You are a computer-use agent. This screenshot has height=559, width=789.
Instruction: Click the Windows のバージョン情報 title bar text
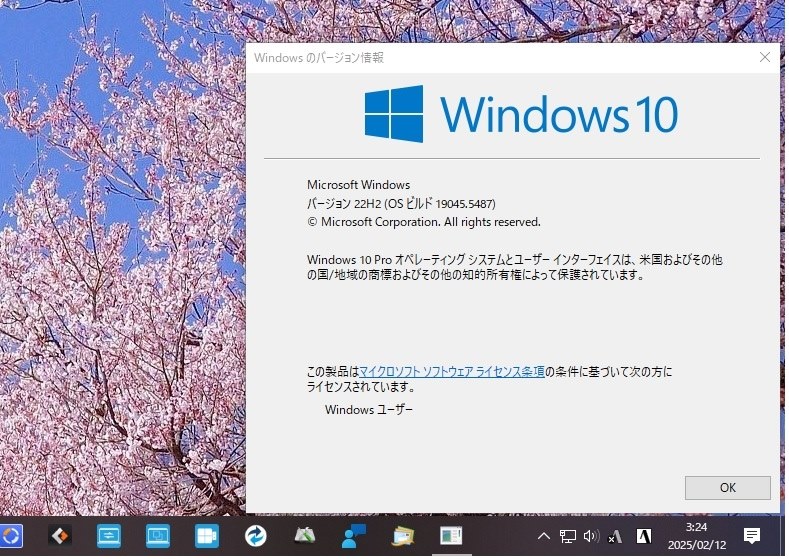[319, 58]
